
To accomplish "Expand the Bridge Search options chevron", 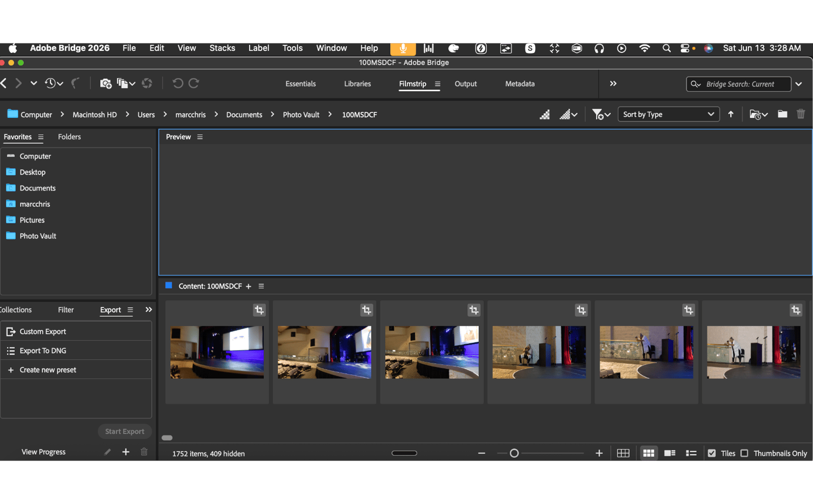I will pyautogui.click(x=799, y=84).
